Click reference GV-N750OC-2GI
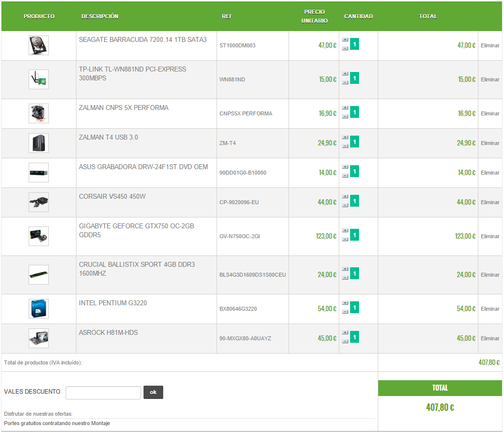The width and height of the screenshot is (504, 433). 240,237
